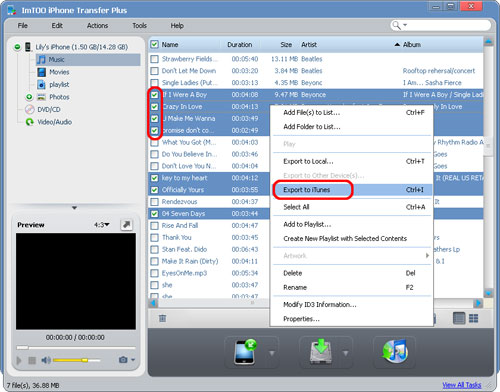The height and width of the screenshot is (392, 500).
Task: Choose Add File(s) to List... menu item
Action: pos(353,113)
